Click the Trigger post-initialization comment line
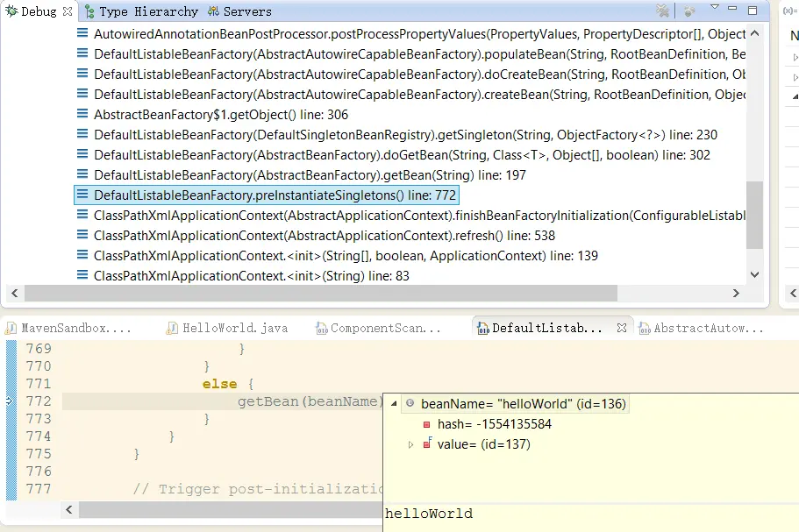The image size is (799, 532). 257,489
